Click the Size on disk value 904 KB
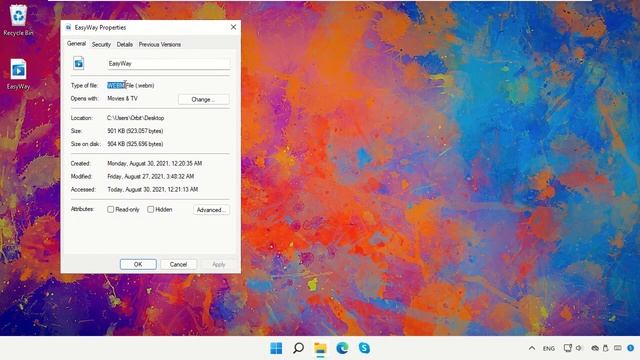 tap(135, 144)
